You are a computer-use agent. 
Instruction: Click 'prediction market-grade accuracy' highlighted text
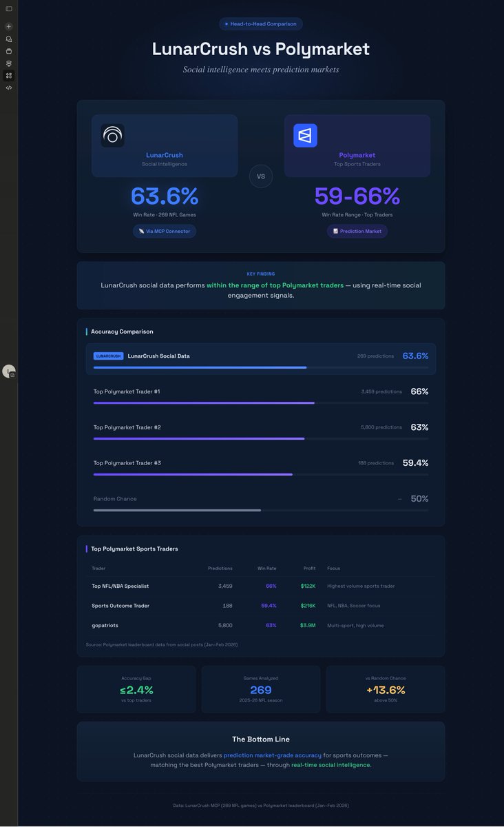tap(273, 755)
